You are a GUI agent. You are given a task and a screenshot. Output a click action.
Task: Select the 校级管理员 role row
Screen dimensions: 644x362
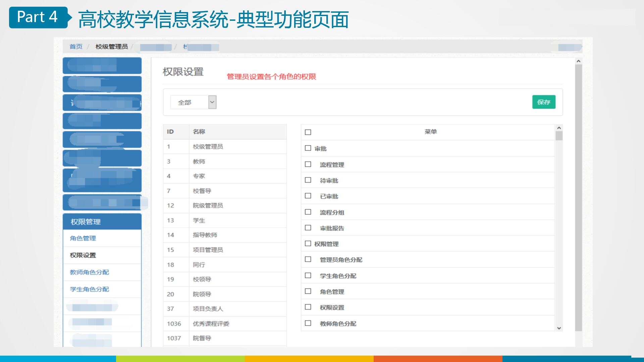[208, 146]
